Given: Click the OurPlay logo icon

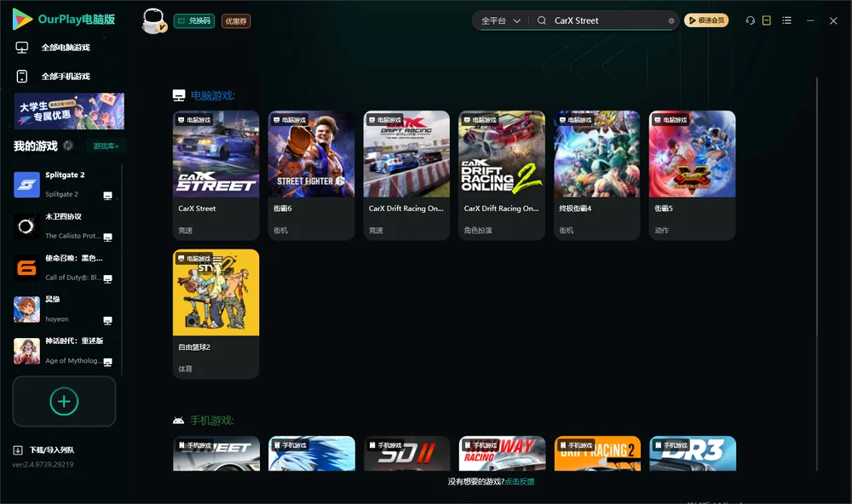Looking at the screenshot, I should pyautogui.click(x=22, y=19).
